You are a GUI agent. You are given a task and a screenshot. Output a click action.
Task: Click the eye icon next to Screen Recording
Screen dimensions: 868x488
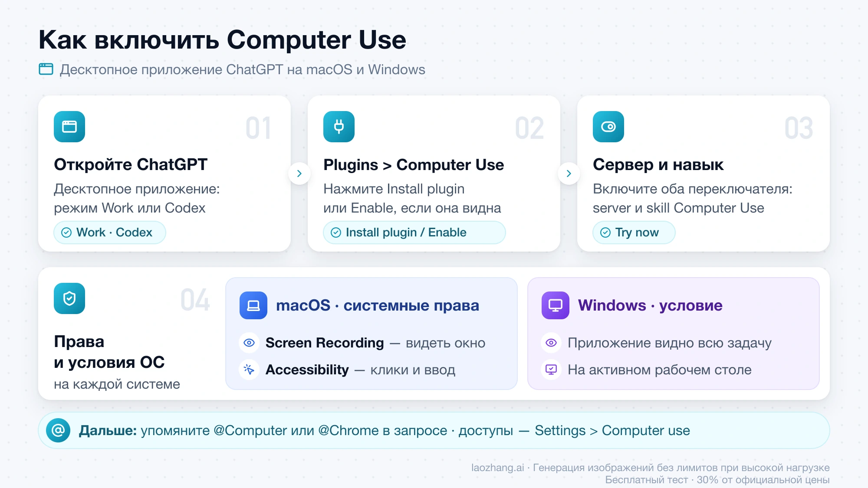tap(249, 343)
